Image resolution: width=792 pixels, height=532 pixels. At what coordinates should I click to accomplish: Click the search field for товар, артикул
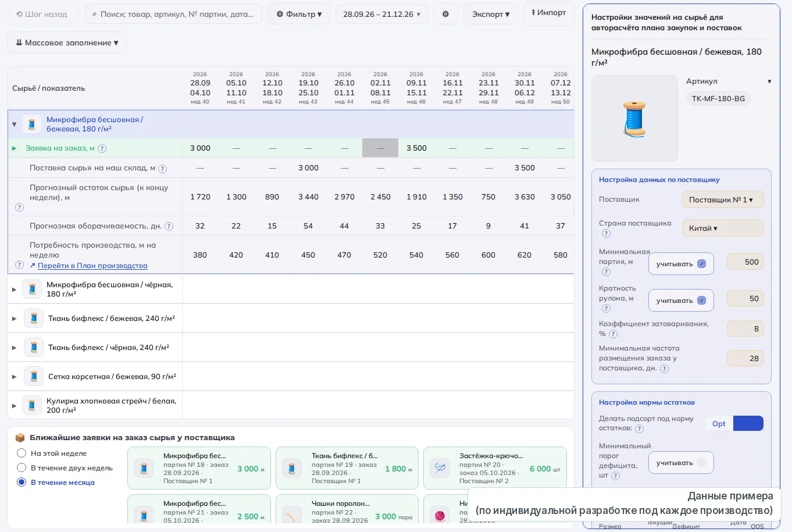coord(173,14)
